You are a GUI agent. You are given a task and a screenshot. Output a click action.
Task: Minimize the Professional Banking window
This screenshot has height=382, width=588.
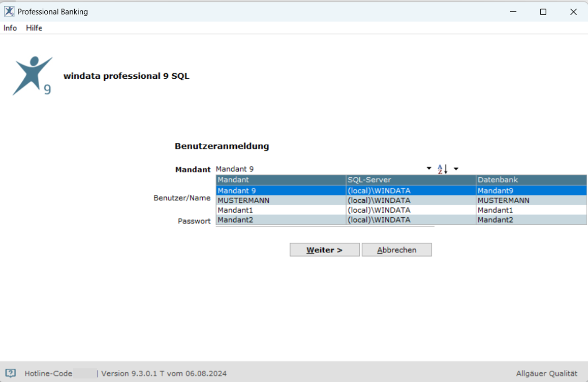point(513,12)
